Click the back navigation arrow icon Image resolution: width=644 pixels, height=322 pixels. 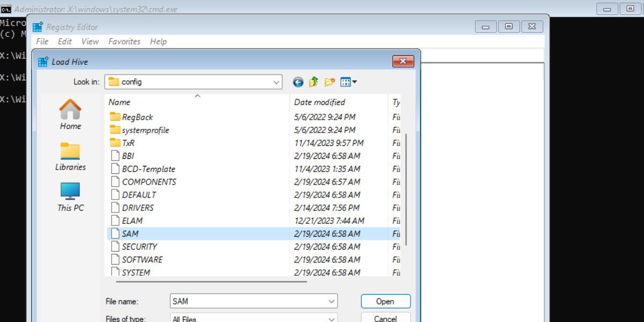(x=299, y=82)
